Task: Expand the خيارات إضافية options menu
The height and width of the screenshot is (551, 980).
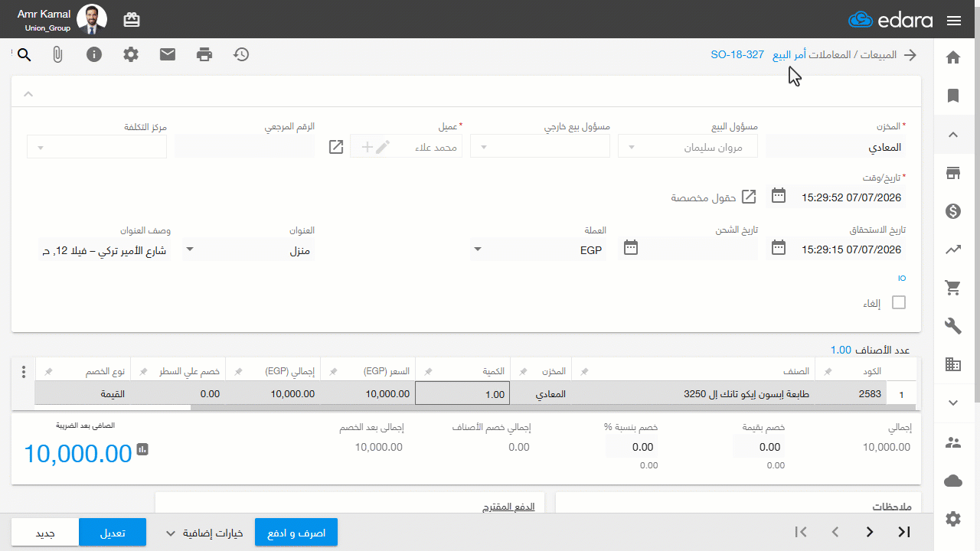Action: [x=204, y=533]
